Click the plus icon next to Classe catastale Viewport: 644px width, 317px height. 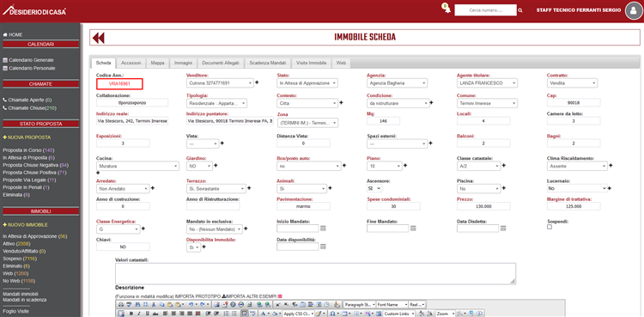click(x=504, y=166)
